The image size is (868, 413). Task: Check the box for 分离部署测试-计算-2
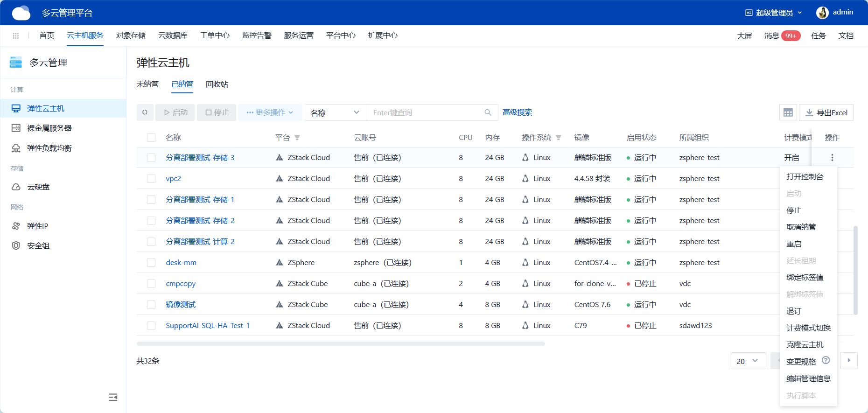151,242
